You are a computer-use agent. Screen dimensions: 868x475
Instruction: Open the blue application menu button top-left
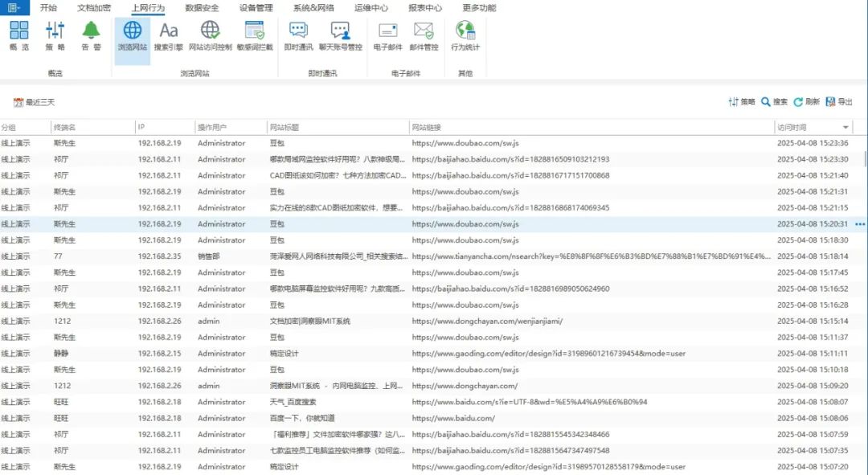[x=14, y=8]
